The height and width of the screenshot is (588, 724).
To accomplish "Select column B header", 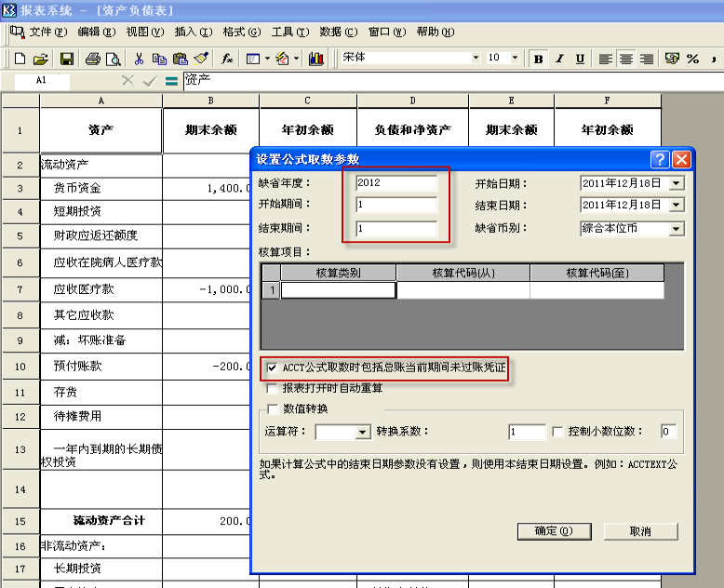I will (211, 100).
